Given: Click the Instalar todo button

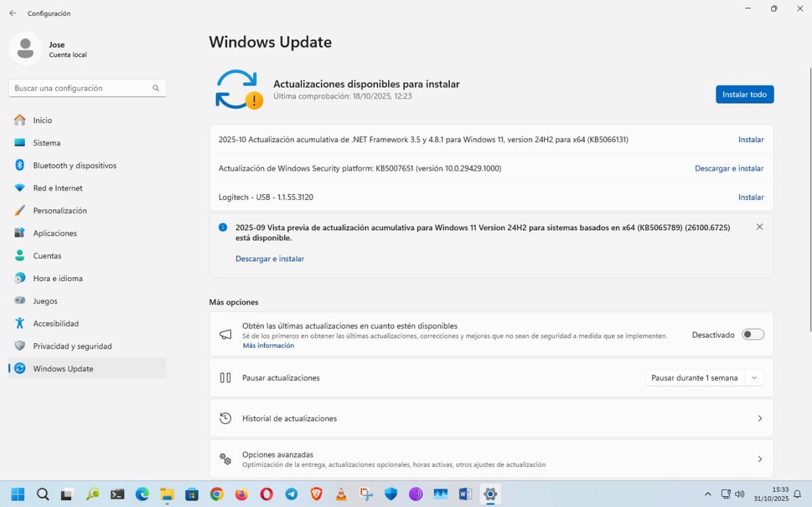Looking at the screenshot, I should click(x=744, y=94).
